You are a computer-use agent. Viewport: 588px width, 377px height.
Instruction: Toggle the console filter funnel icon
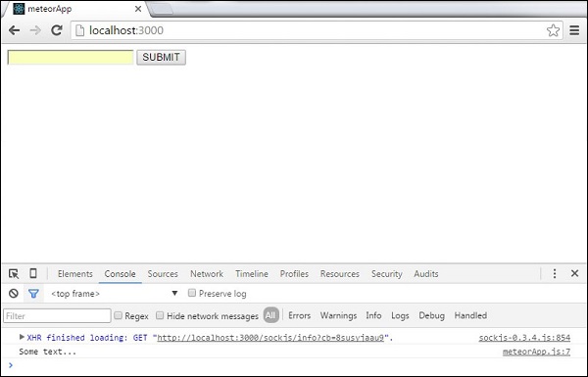point(33,294)
